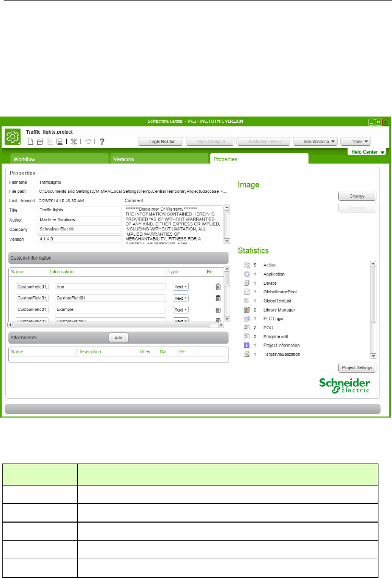Image resolution: width=392 pixels, height=578 pixels.
Task: Click the GlobalImagePool statistics icon
Action: tap(246, 292)
